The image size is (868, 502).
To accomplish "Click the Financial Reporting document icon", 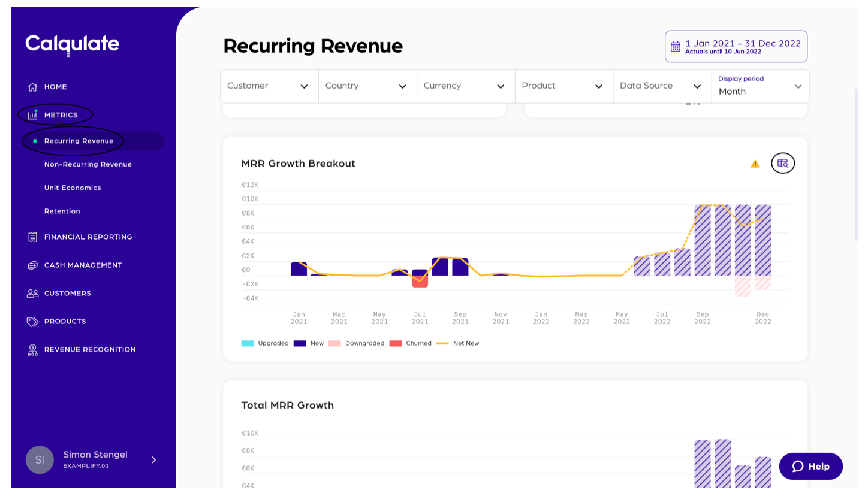I will (x=33, y=237).
